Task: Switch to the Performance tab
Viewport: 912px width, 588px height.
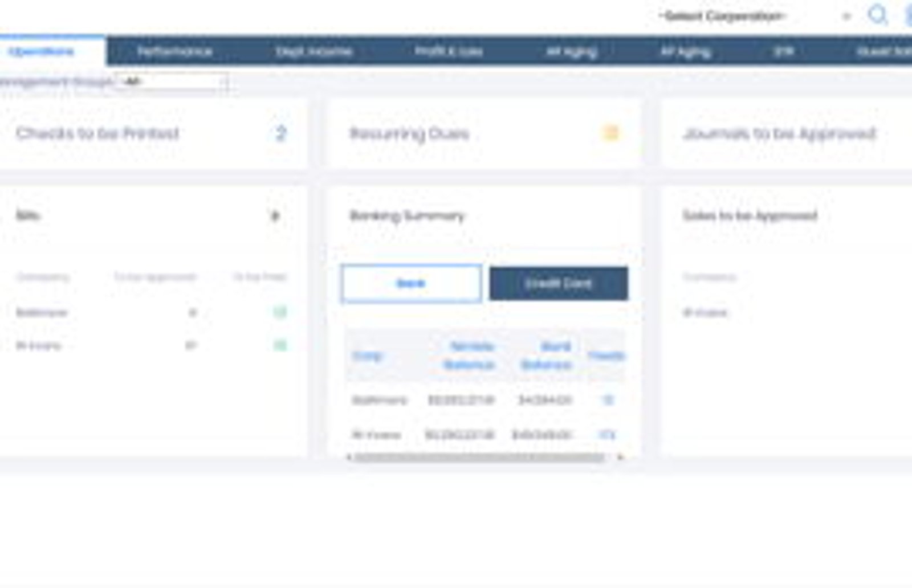Action: (175, 51)
